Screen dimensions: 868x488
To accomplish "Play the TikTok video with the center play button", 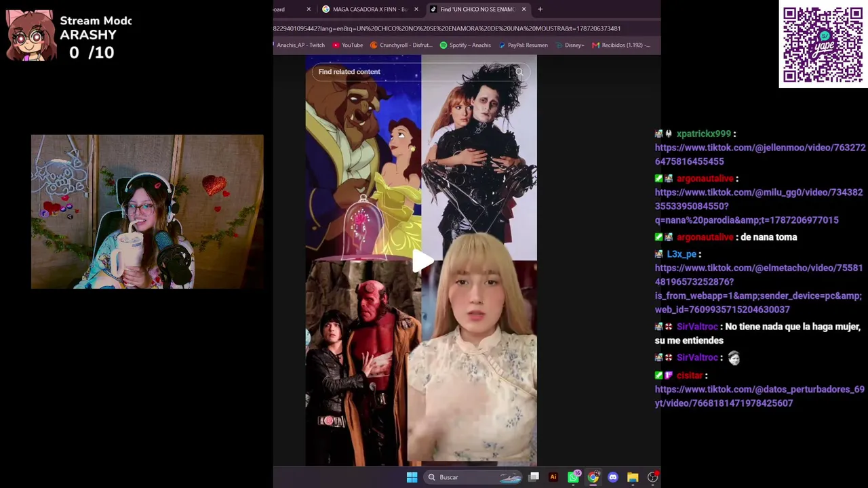I will coord(423,261).
